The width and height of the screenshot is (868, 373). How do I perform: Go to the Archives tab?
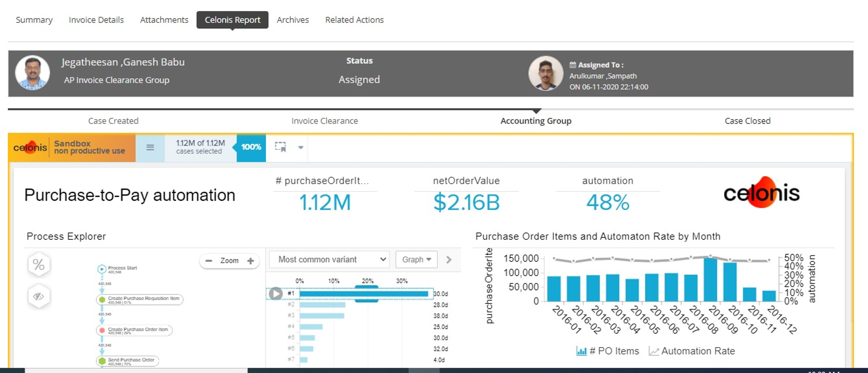point(292,20)
